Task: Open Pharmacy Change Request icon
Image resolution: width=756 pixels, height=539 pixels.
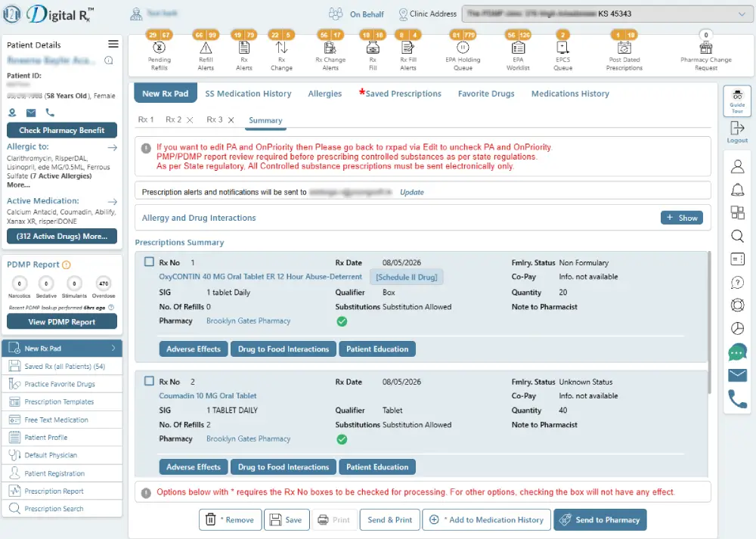Action: pos(706,47)
